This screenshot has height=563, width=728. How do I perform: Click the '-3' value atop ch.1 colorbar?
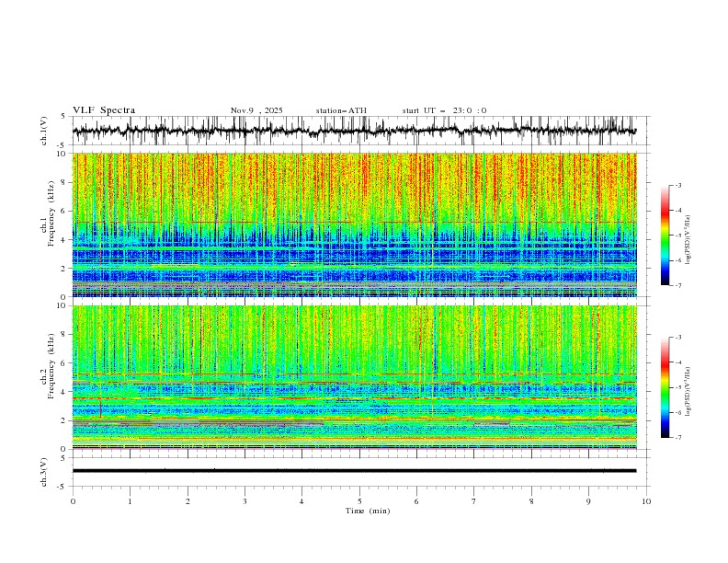point(677,185)
